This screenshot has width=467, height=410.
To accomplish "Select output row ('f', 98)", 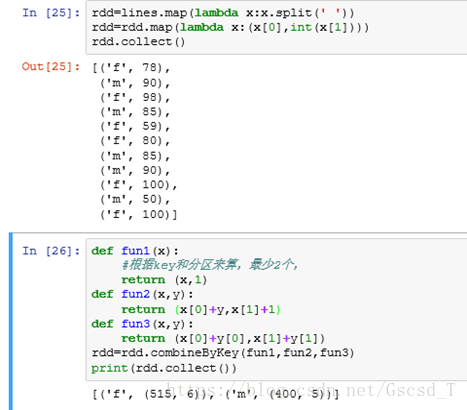I will (135, 97).
